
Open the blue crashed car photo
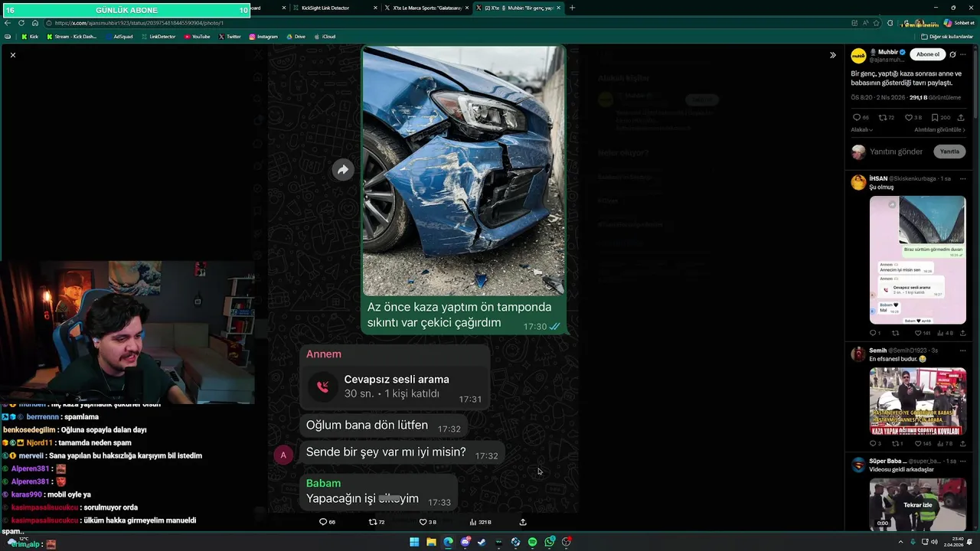click(463, 171)
